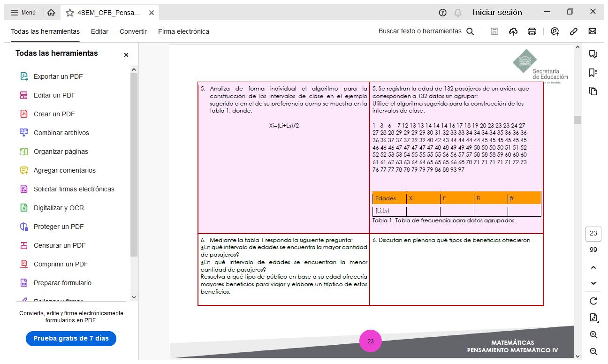Screen dimensions: 608x364
Task: Click the Tabla 1 caption text
Action: click(444, 220)
